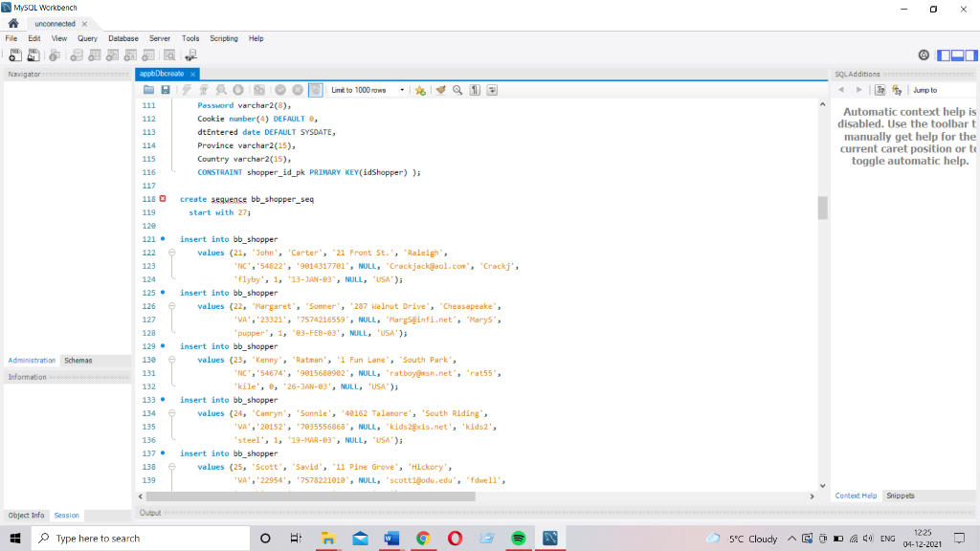Screen dimensions: 980x551
Task: Launch Google Chrome from the taskbar
Action: point(422,538)
